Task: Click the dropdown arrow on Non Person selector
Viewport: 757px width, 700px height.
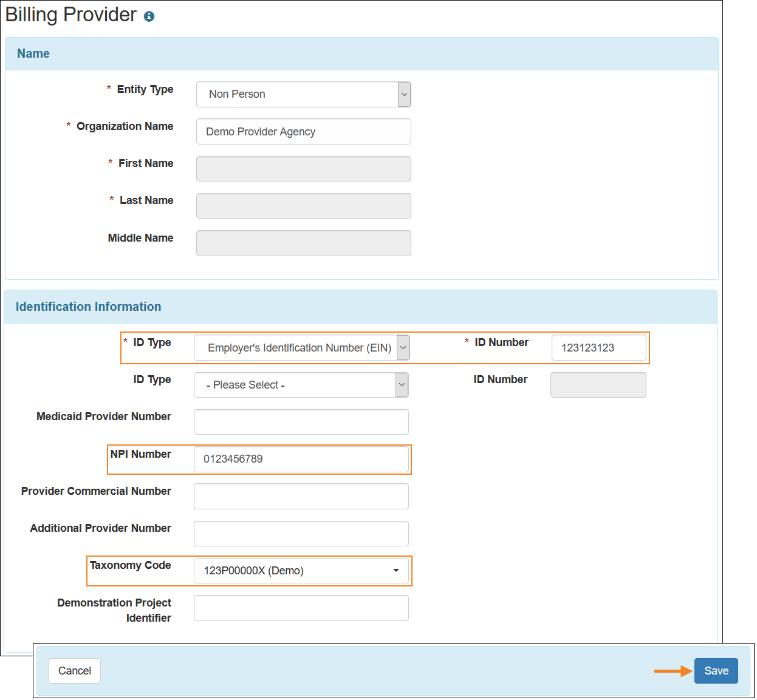Action: tap(403, 94)
